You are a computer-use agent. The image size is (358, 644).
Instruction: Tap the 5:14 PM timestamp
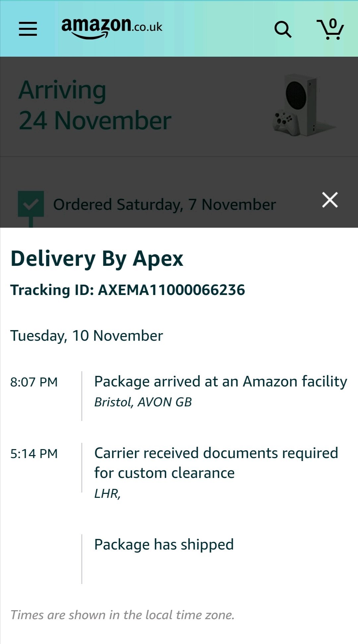tap(34, 454)
